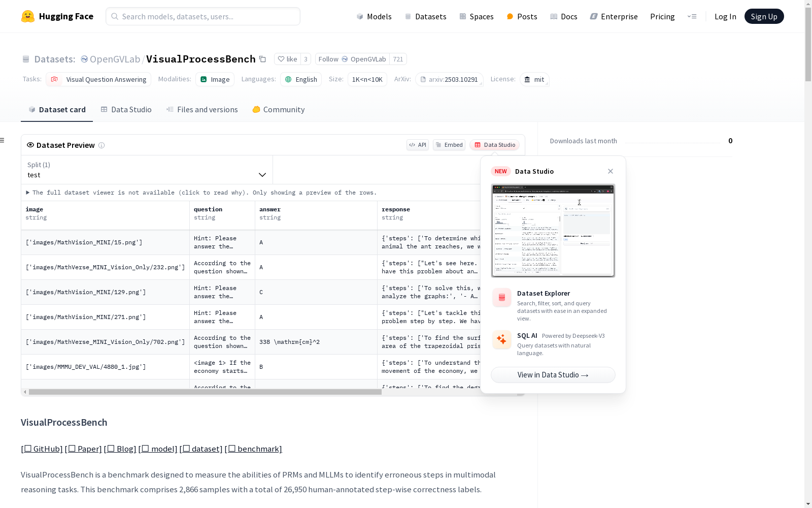Click the 721 followers count

(x=398, y=59)
